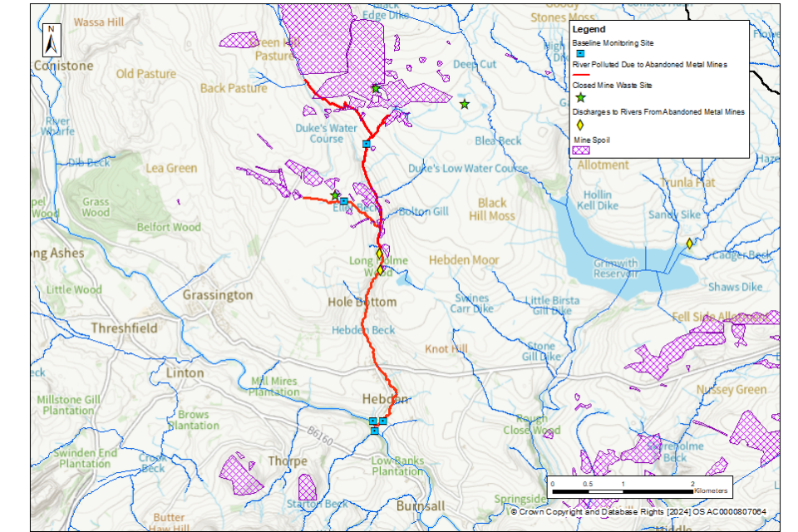Click the kilometers scale bar
This screenshot has width=798, height=532.
tap(622, 491)
